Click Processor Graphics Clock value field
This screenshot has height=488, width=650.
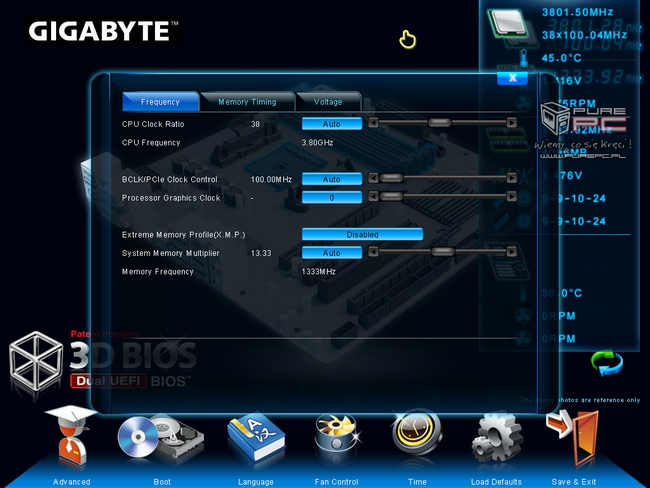pos(332,198)
